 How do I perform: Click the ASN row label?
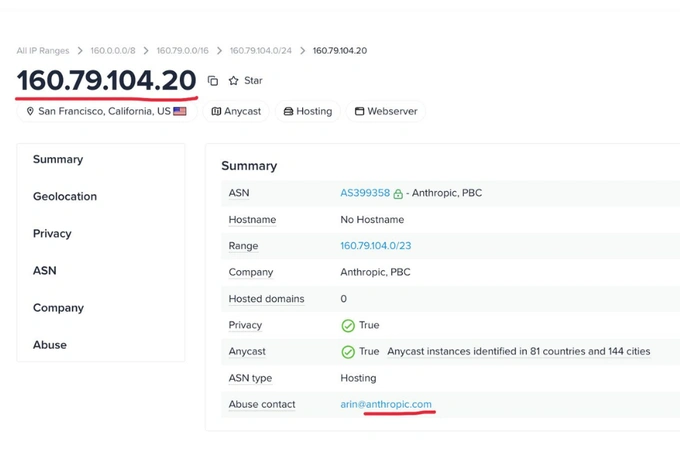pos(239,193)
